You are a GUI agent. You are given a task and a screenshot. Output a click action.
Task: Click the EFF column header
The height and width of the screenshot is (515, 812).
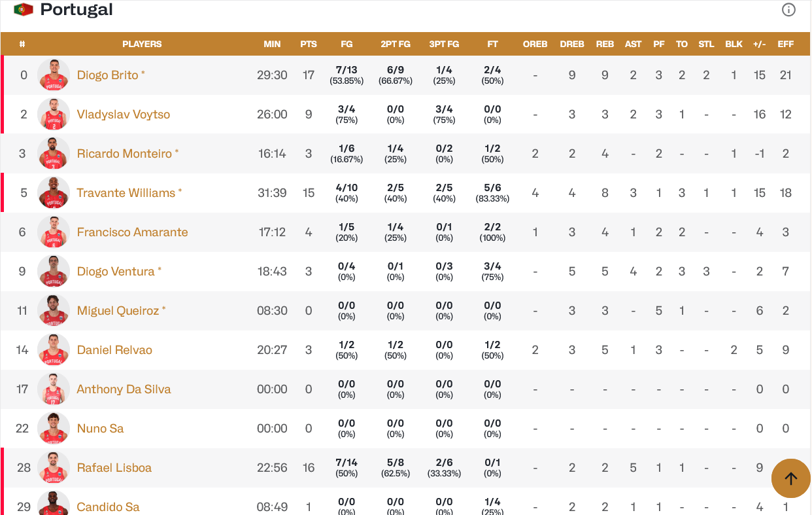click(x=786, y=44)
